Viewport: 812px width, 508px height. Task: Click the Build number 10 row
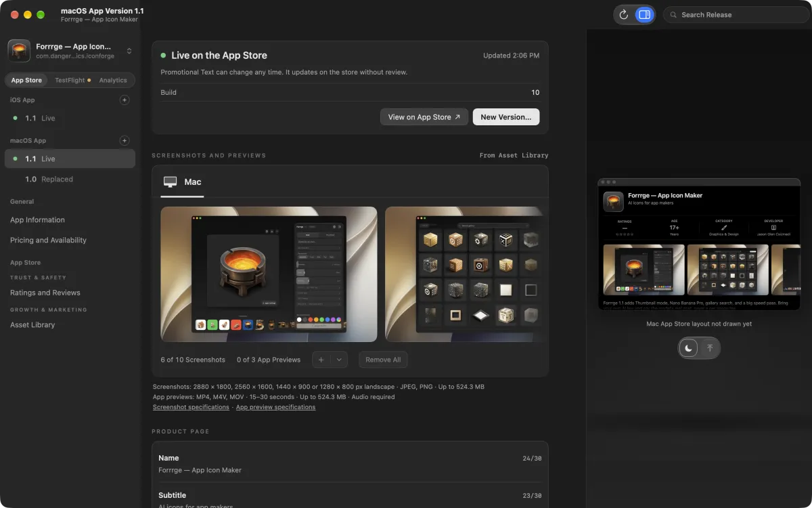(x=350, y=92)
